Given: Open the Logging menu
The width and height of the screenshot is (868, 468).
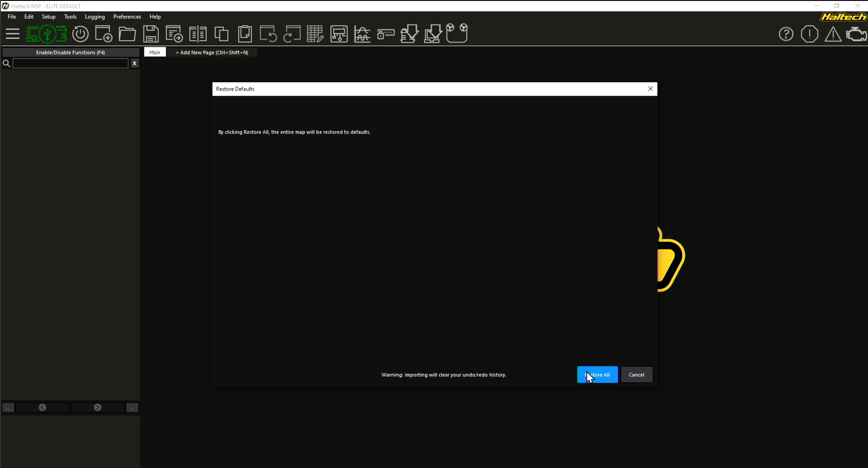Looking at the screenshot, I should (x=95, y=17).
